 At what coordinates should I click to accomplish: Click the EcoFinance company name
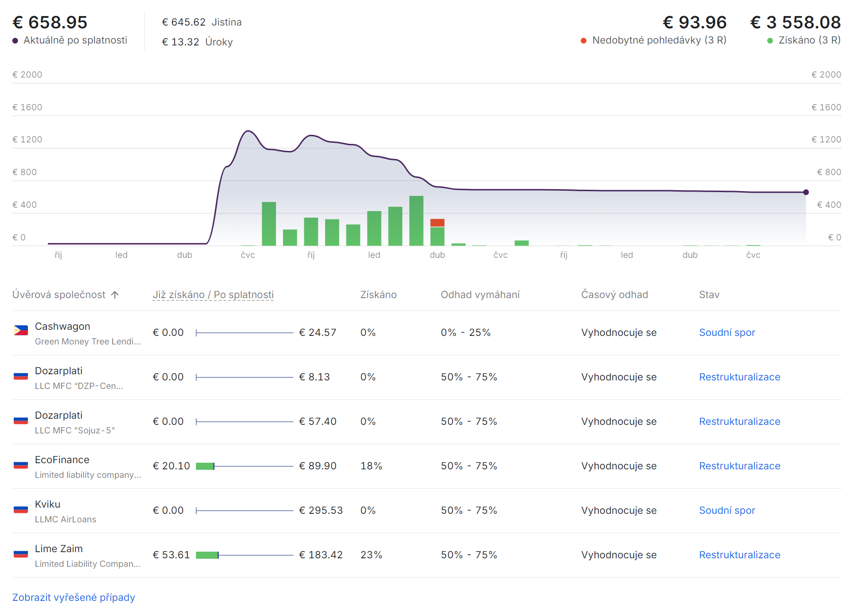coord(62,460)
